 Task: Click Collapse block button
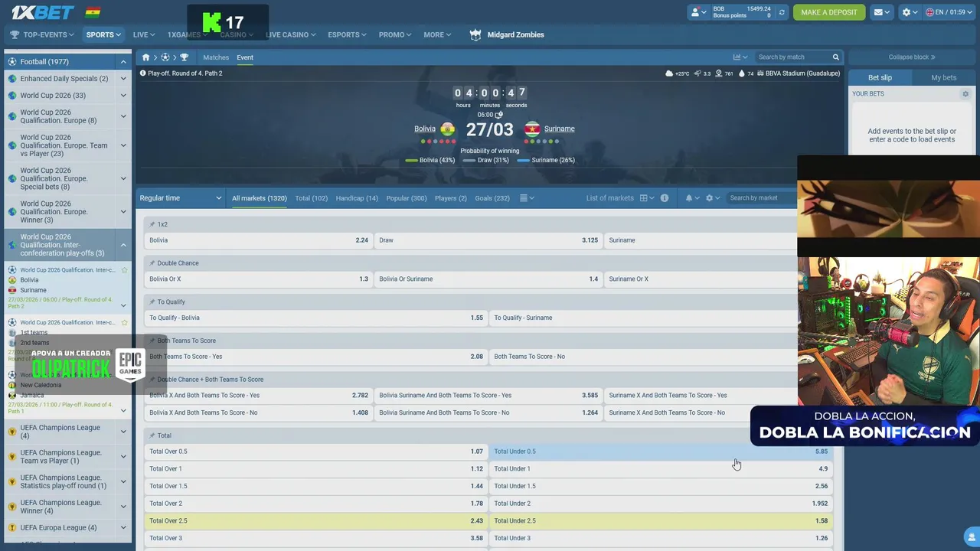click(912, 57)
